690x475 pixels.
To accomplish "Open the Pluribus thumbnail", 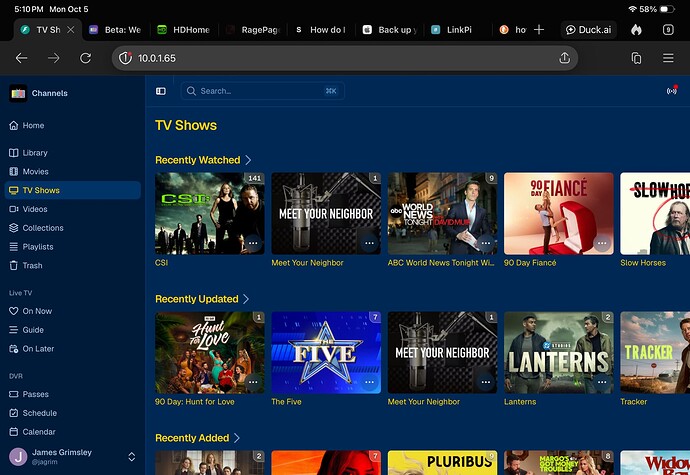I will (x=442, y=463).
